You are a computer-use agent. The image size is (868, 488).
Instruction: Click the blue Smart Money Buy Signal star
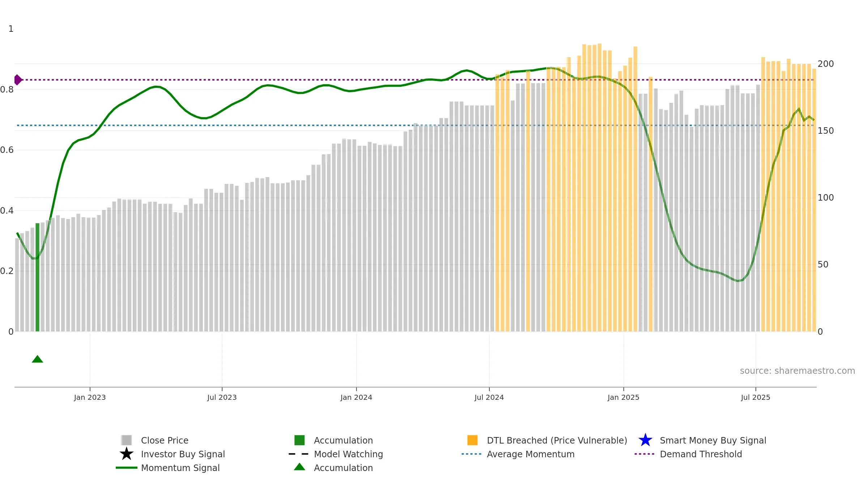(x=645, y=440)
